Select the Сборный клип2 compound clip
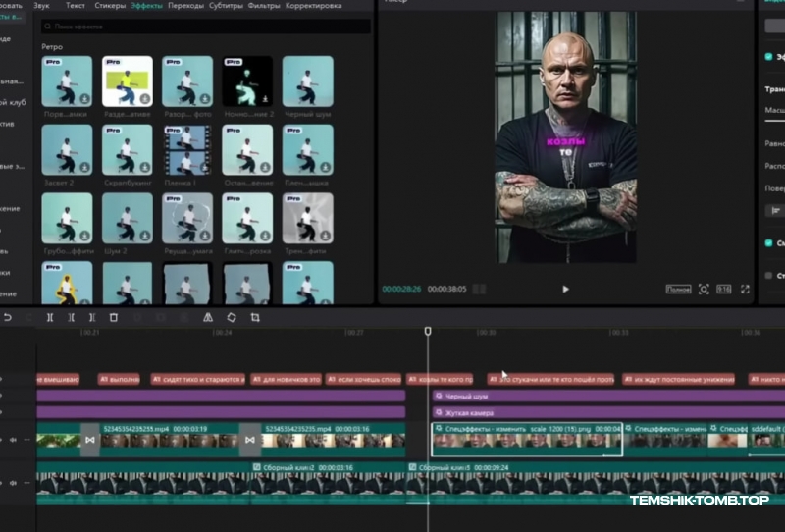 pyautogui.click(x=328, y=483)
